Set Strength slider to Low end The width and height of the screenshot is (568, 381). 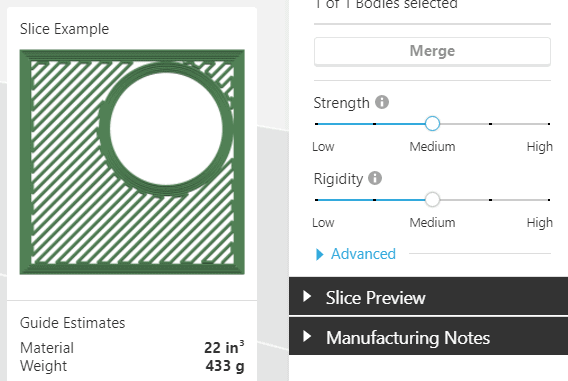[317, 124]
